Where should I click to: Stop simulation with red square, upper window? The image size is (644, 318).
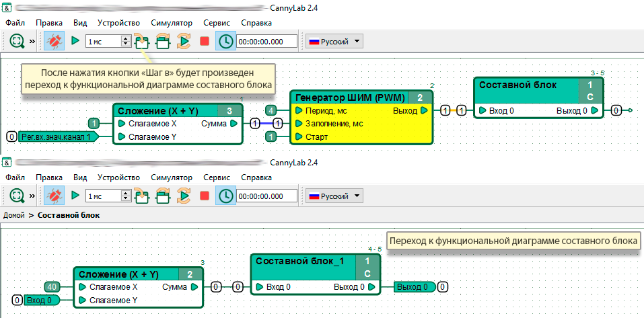click(205, 41)
